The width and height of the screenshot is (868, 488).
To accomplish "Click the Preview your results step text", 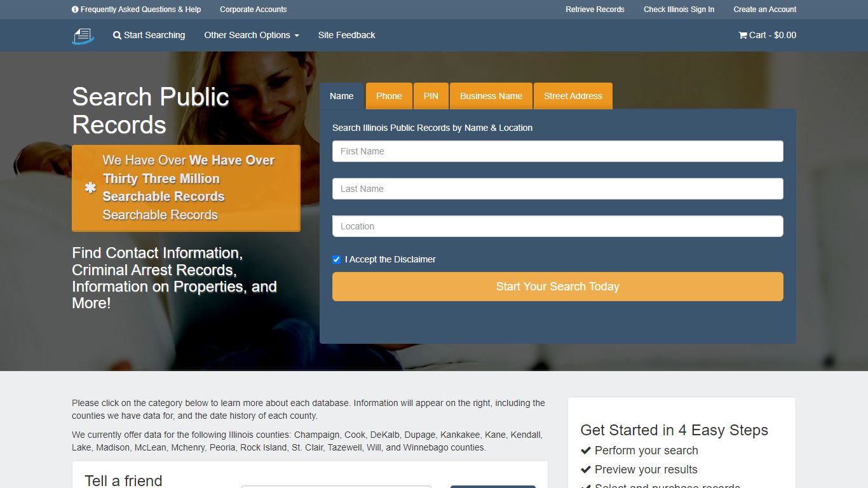I will pos(646,470).
